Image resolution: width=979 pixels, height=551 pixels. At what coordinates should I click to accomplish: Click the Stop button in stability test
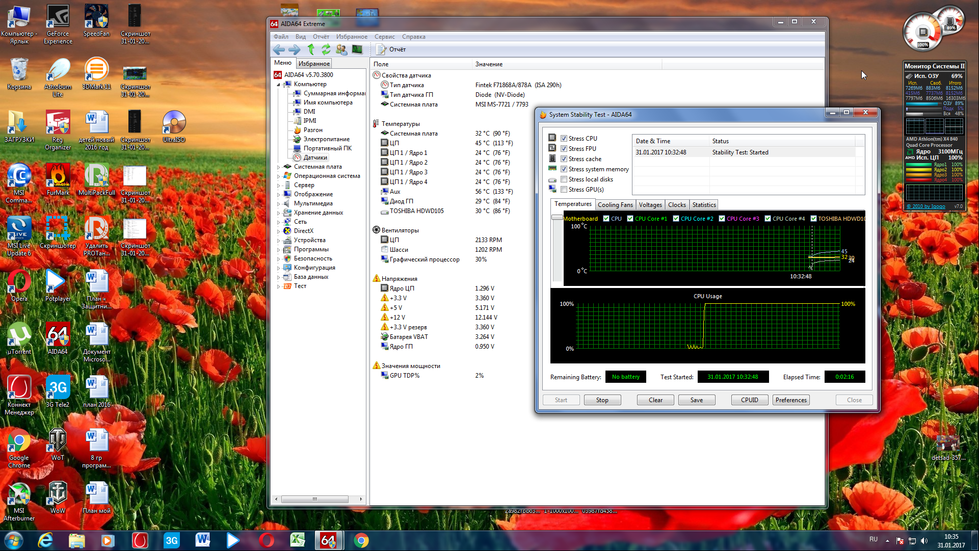click(602, 400)
